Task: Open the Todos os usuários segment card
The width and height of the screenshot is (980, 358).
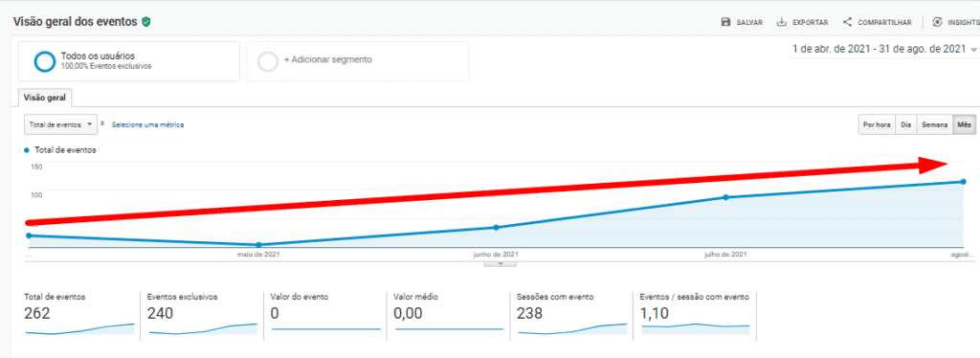Action: (x=129, y=61)
